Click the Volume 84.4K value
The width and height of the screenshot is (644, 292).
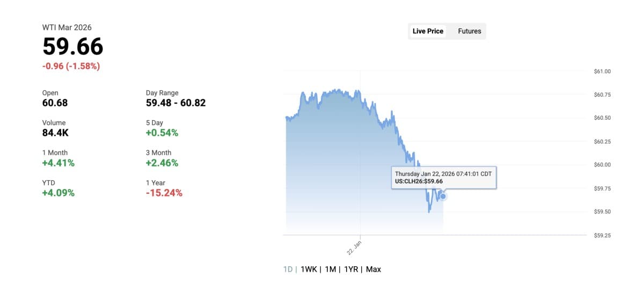tap(55, 133)
